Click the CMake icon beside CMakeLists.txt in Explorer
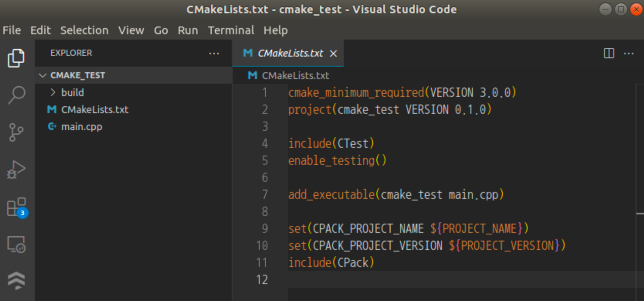Screen dimensions: 644x301 pyautogui.click(x=52, y=109)
